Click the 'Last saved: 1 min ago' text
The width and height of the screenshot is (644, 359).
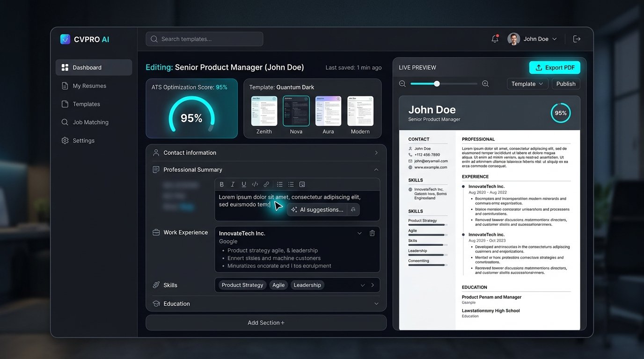coord(353,68)
